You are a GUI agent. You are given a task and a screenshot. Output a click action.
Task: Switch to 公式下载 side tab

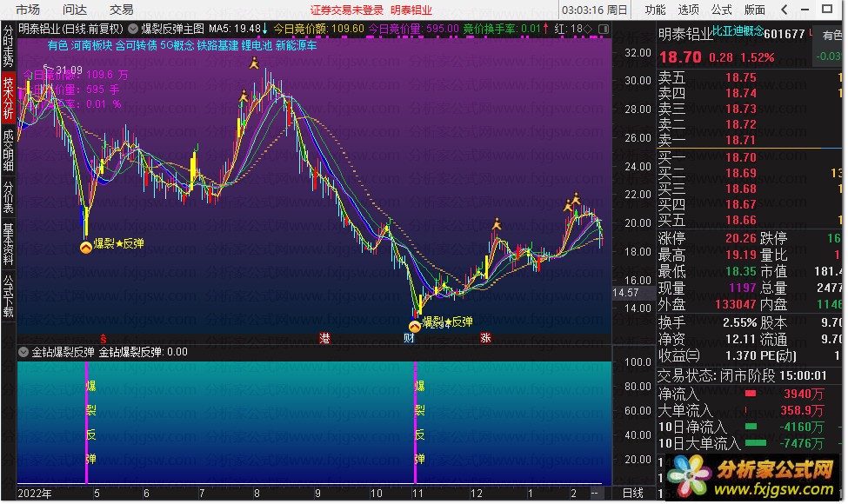click(x=8, y=296)
